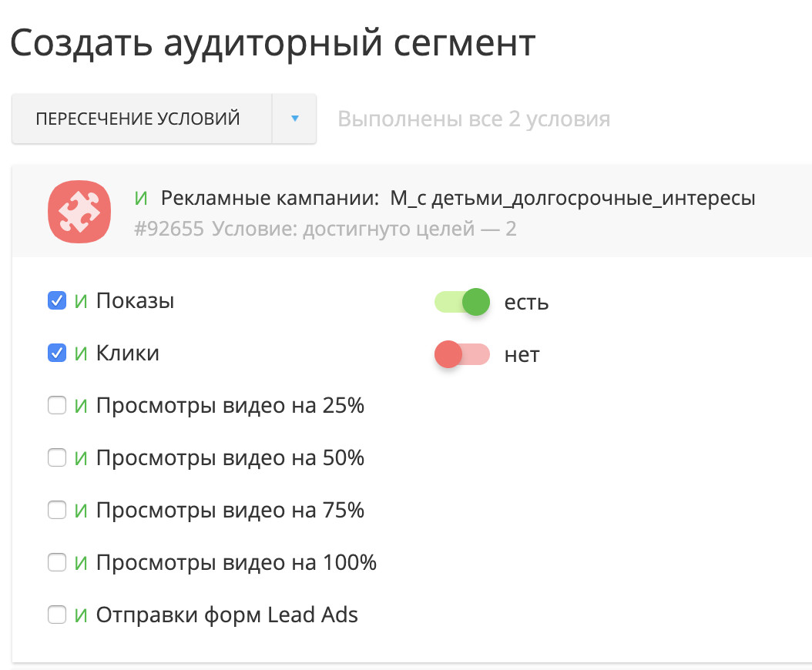The width and height of the screenshot is (812, 670).
Task: Select the Просмотры видео на 100% checkbox
Action: point(57,563)
